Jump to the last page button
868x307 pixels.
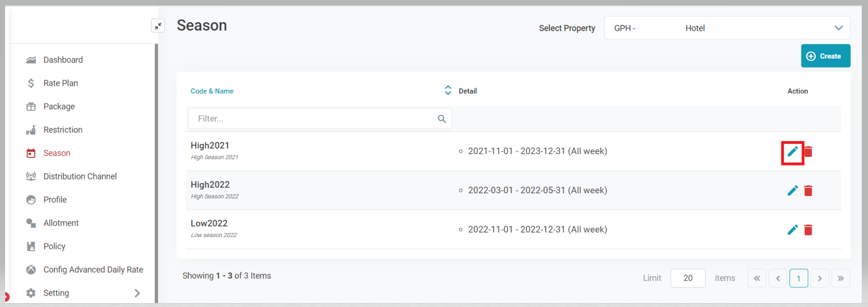coord(841,278)
